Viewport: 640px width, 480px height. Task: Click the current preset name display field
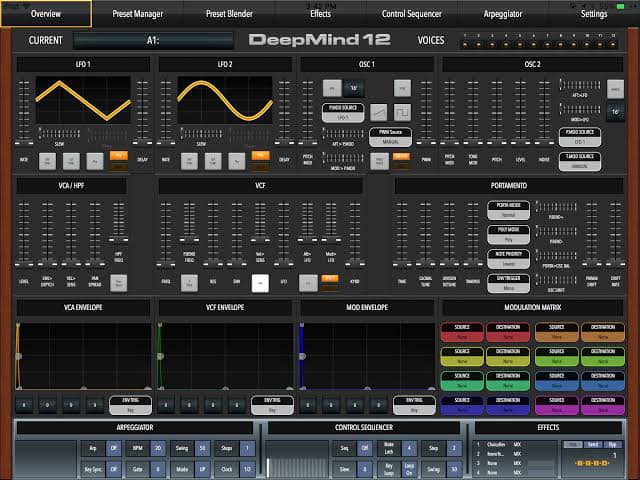[x=151, y=41]
